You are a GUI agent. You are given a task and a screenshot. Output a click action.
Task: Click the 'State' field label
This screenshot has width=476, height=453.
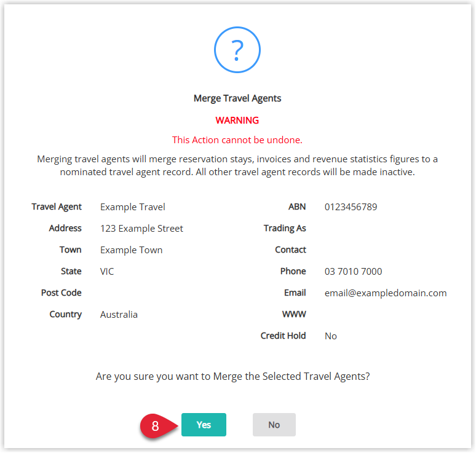pos(71,271)
